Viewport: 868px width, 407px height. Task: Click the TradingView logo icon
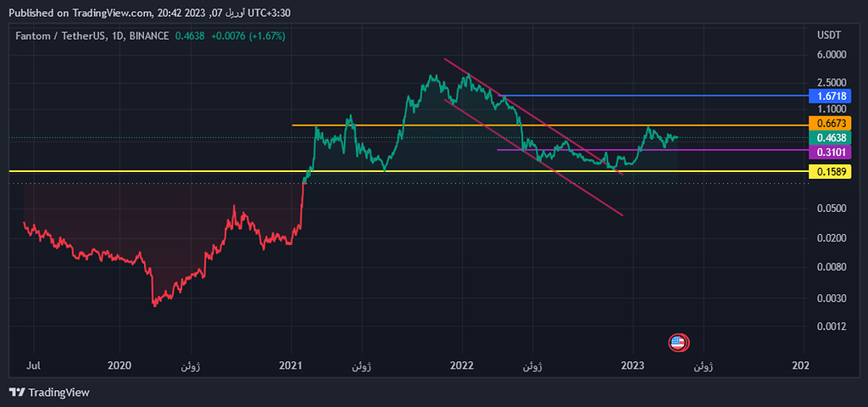coord(17,393)
